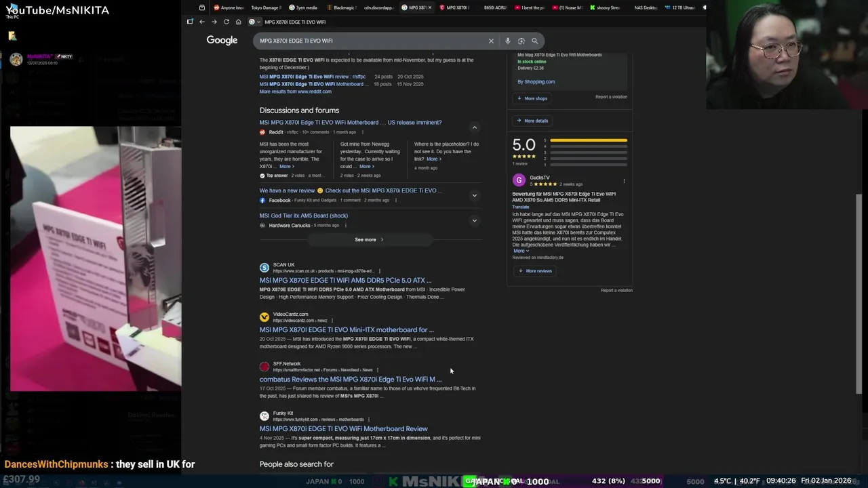Go back using the browser back arrow
This screenshot has height=488, width=868.
click(x=201, y=22)
